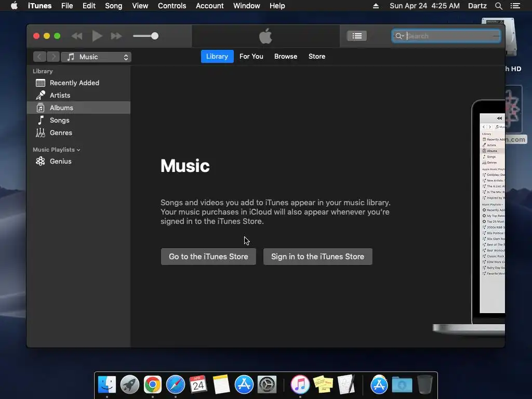Screen dimensions: 532x399
Task: Open Calendar in the Dock
Action: 198,384
